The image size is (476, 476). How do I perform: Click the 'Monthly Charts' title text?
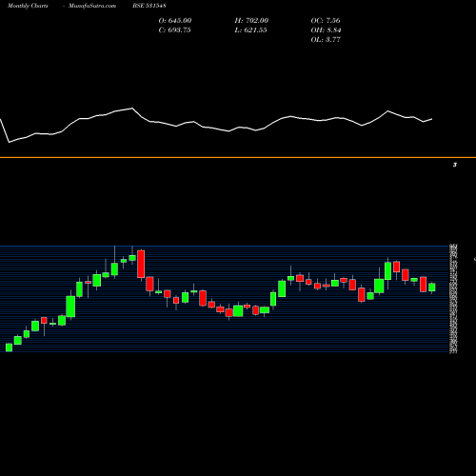(28, 6)
